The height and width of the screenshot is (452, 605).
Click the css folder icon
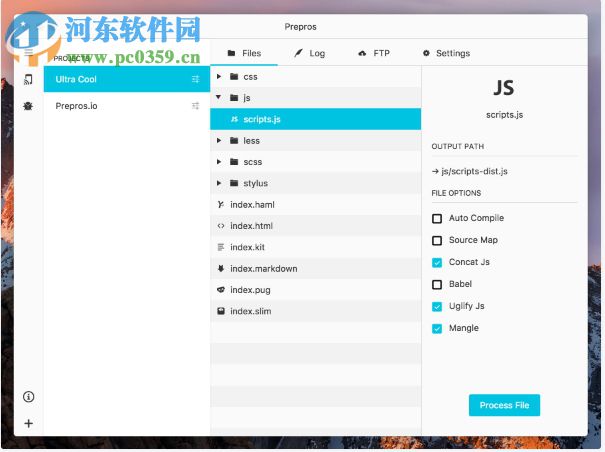[x=234, y=76]
